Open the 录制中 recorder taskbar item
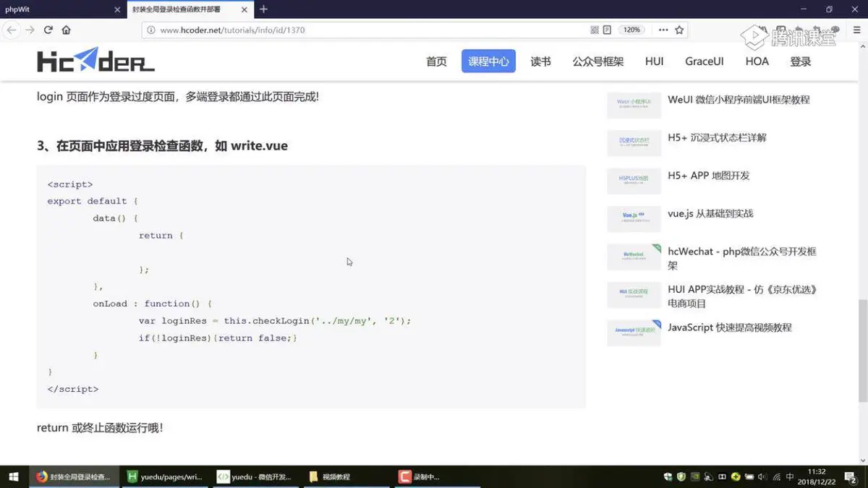This screenshot has height=488, width=868. click(435, 476)
